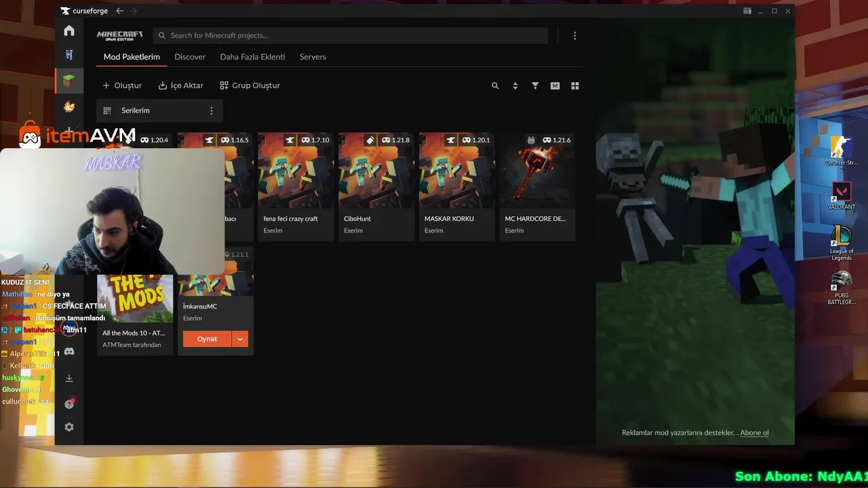
Task: Open the downloads icon in sidebar
Action: [69, 378]
